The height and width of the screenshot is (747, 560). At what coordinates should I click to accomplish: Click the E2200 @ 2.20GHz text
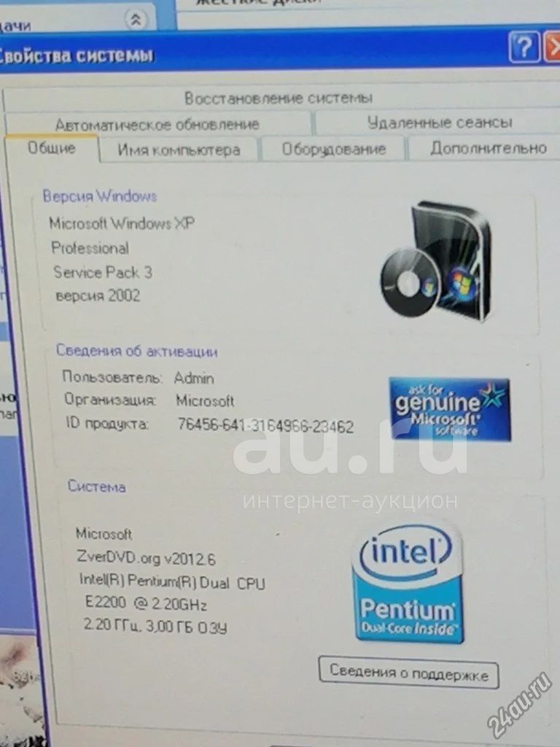click(x=146, y=603)
